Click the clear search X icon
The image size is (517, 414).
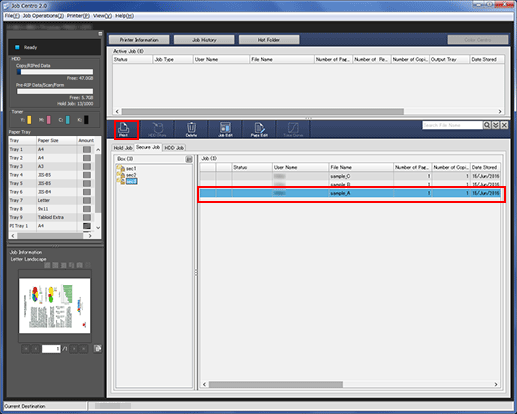click(504, 125)
